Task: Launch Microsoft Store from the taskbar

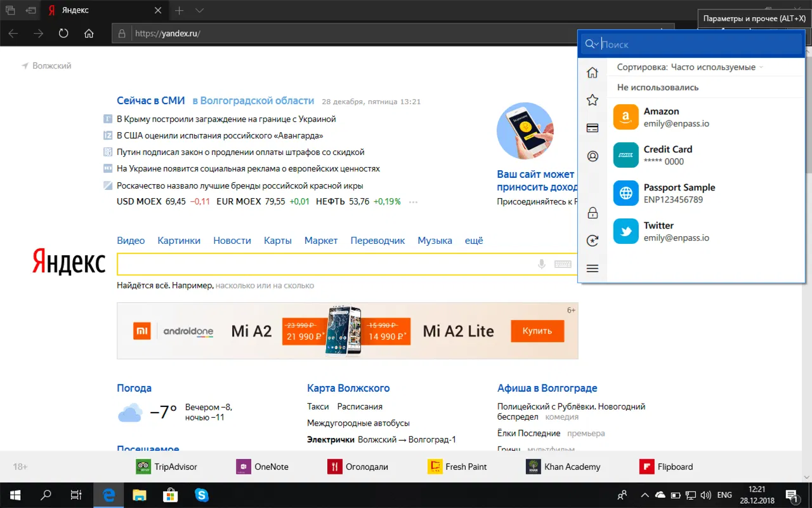Action: 171,495
